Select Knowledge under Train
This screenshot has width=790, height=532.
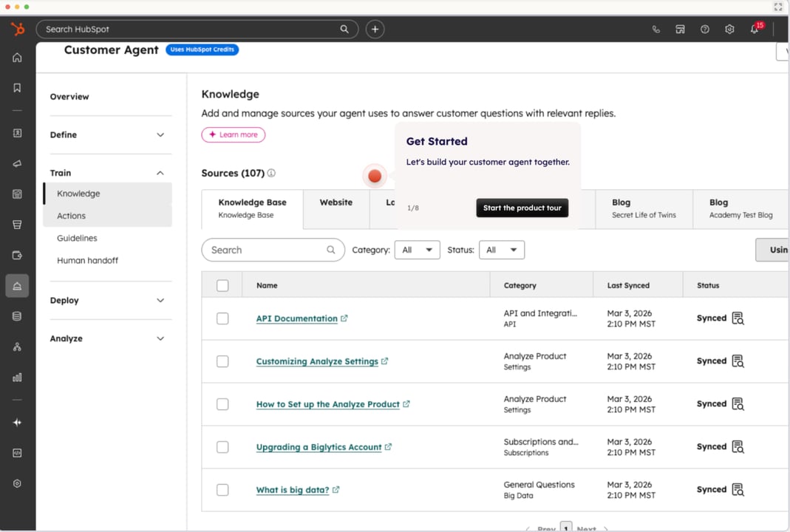[107, 194]
